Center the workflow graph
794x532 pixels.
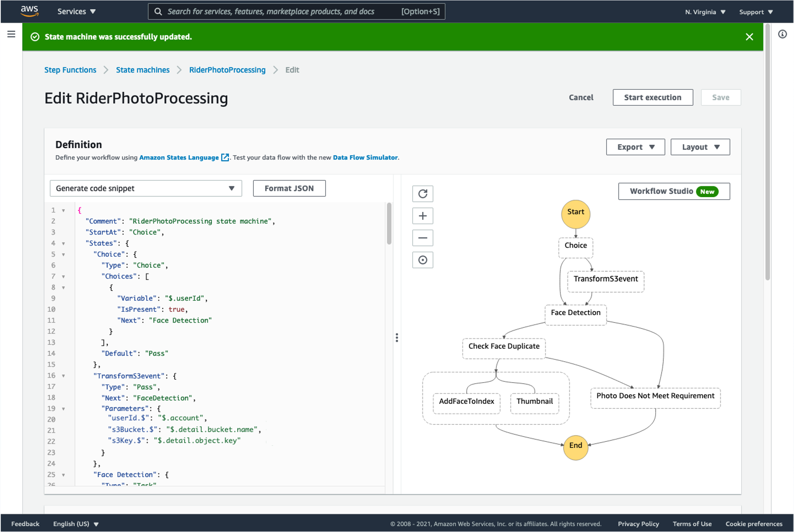(x=422, y=260)
